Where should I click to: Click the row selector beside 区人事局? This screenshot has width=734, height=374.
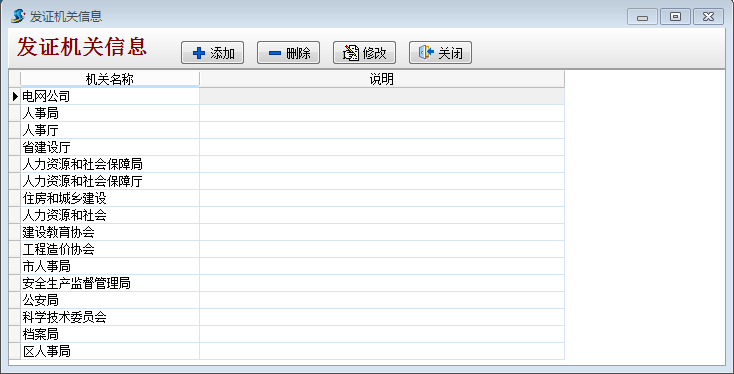click(x=15, y=351)
